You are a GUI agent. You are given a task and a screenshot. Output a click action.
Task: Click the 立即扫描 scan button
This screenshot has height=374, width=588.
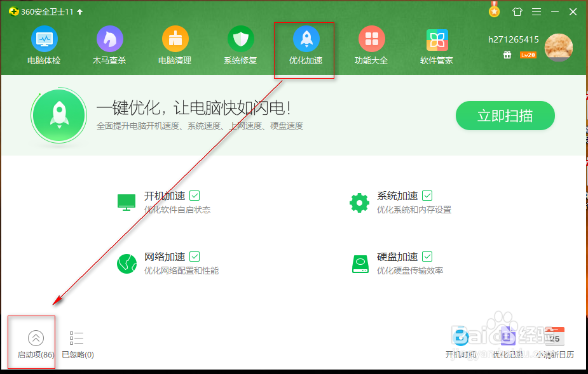(x=505, y=116)
